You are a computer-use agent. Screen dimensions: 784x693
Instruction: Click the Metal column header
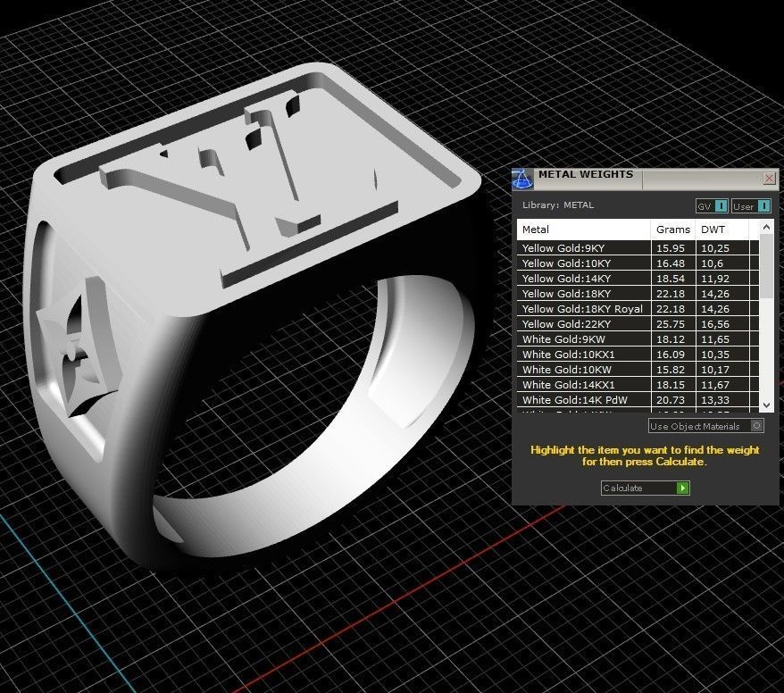click(x=584, y=230)
